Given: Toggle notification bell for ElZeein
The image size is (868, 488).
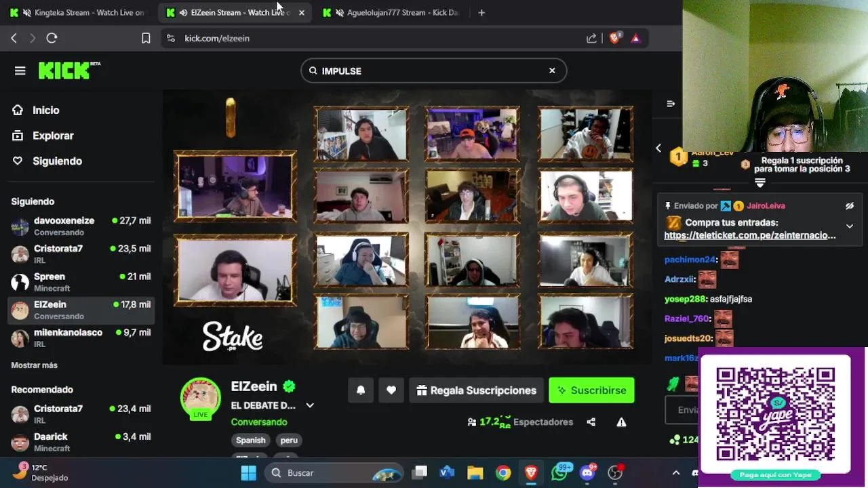Looking at the screenshot, I should click(361, 390).
